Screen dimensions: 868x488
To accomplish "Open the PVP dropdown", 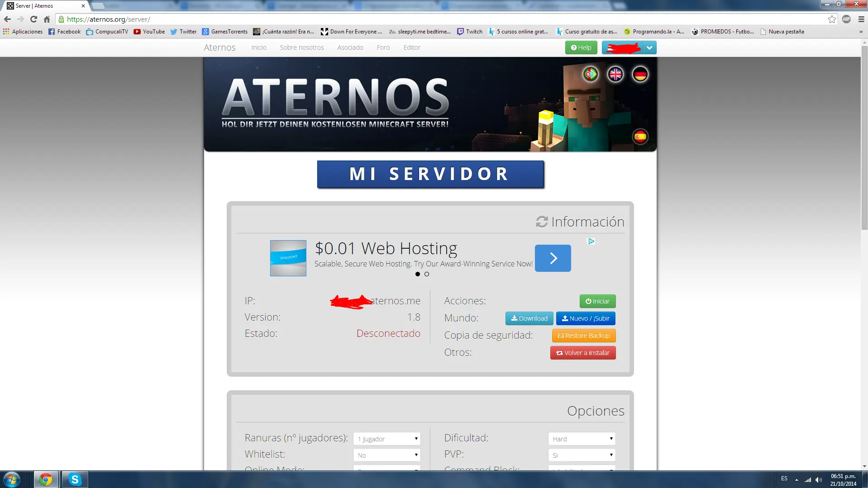I will pyautogui.click(x=582, y=455).
